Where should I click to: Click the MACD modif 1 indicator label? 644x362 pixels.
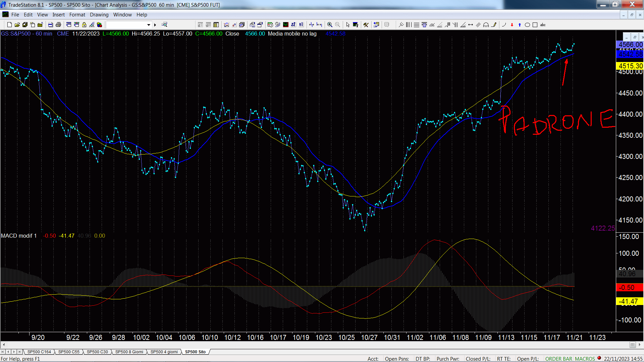(x=19, y=236)
